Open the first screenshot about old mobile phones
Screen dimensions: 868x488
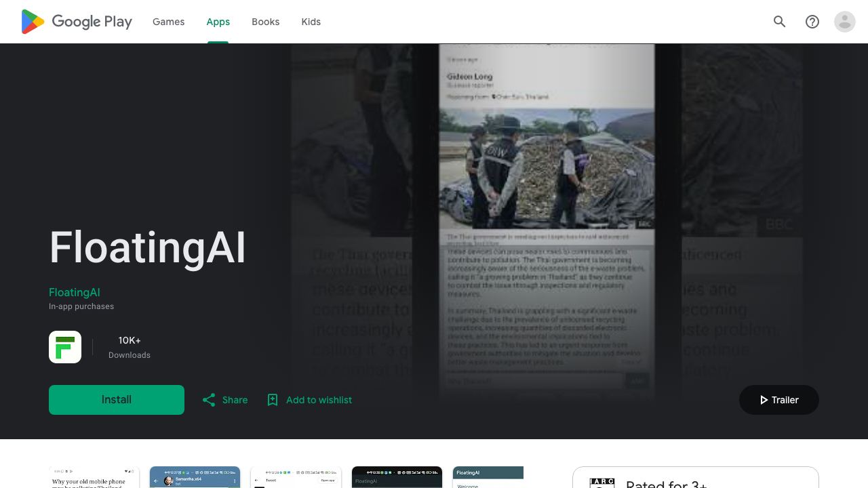(x=94, y=477)
